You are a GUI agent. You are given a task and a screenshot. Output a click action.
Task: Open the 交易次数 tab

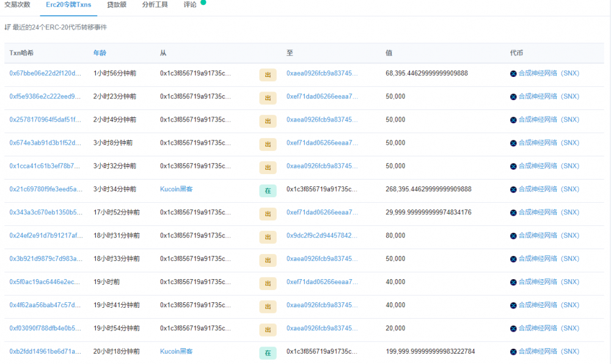[17, 5]
